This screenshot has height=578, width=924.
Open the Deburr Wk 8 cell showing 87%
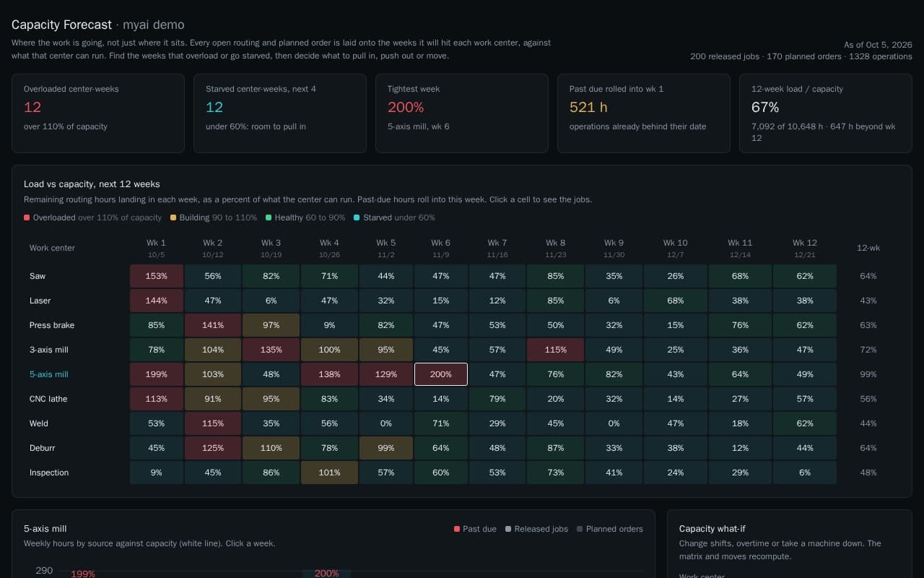556,448
